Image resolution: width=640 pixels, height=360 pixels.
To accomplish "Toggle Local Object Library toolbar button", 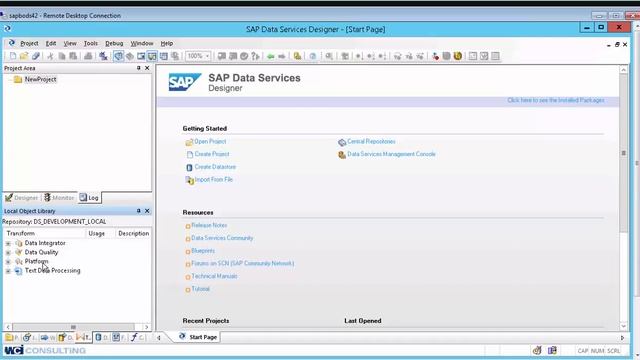I will [x=118, y=56].
